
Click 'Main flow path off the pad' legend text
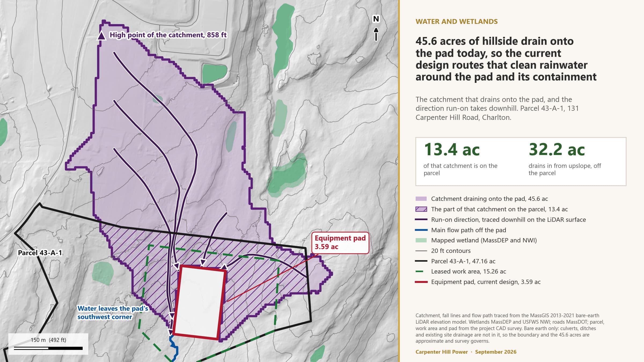(x=469, y=230)
